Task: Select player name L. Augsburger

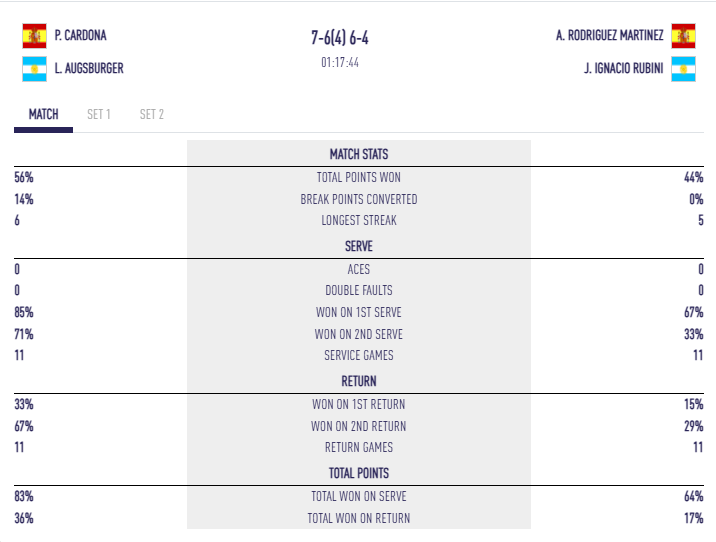Action: (x=89, y=68)
